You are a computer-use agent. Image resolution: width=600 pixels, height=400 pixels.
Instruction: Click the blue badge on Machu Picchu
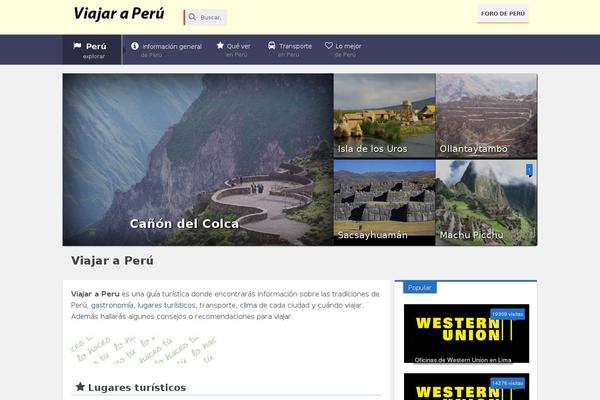[x=529, y=170]
